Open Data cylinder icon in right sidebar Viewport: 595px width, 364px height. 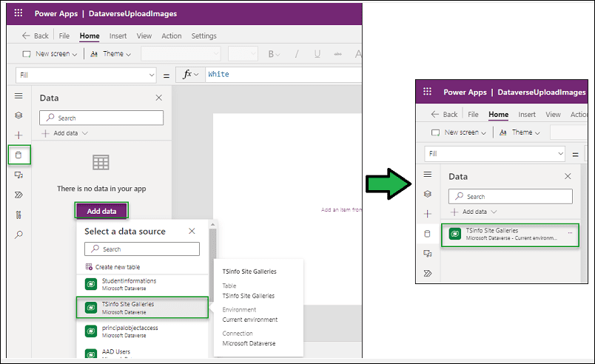click(428, 234)
